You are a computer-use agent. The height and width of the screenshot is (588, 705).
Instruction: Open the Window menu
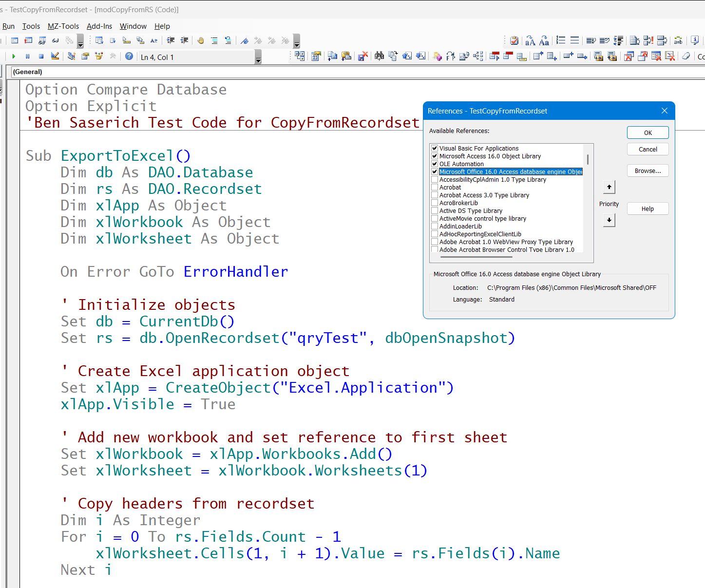(x=133, y=26)
